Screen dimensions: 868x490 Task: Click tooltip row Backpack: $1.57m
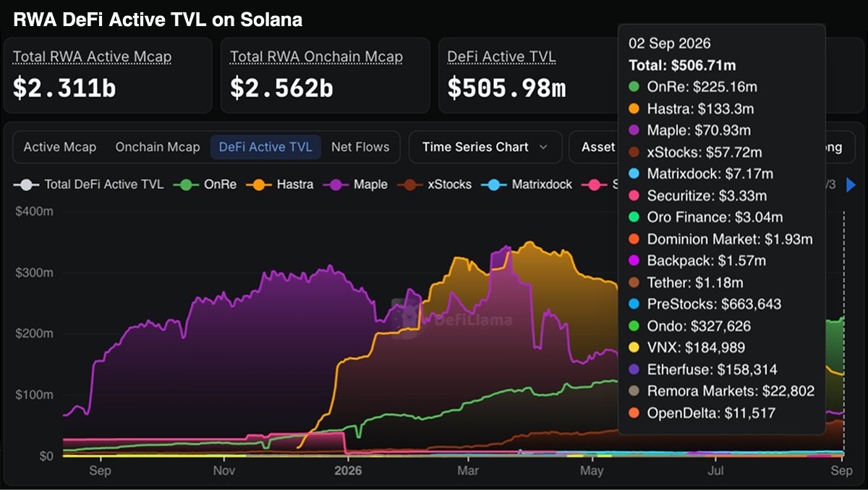click(697, 261)
